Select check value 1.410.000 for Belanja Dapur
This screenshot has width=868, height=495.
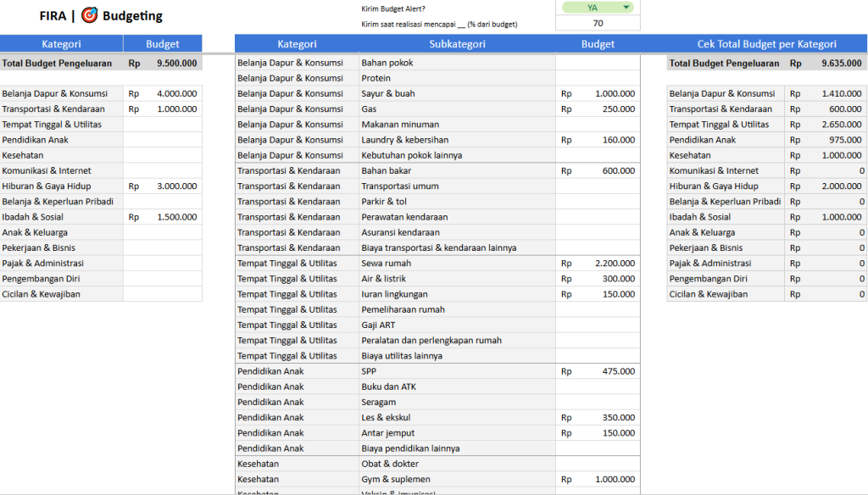pyautogui.click(x=826, y=93)
